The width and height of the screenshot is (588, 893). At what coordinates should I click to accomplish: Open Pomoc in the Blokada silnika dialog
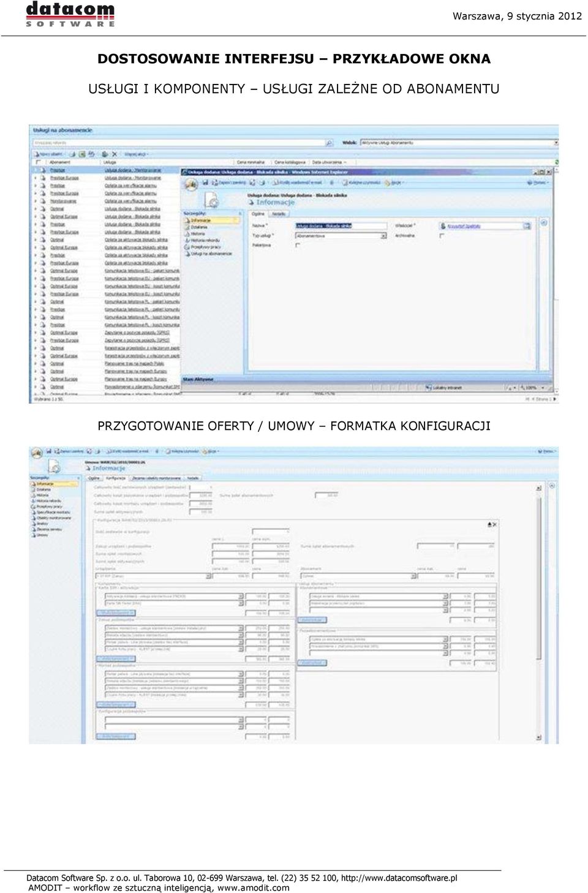(537, 183)
